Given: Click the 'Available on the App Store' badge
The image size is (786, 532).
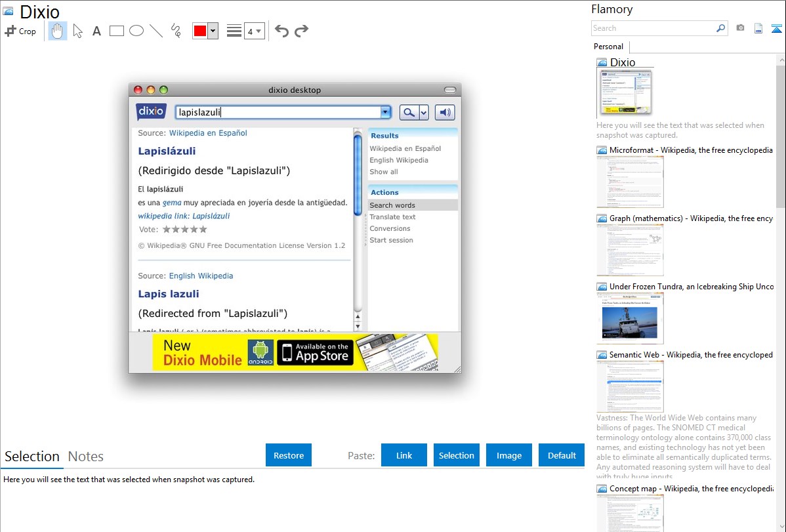Looking at the screenshot, I should tap(316, 352).
